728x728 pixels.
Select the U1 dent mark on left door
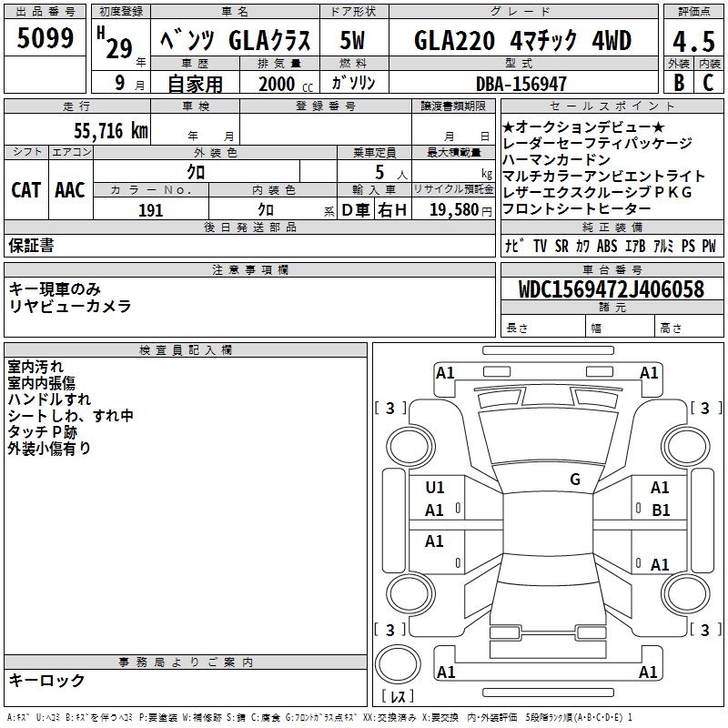(x=435, y=488)
